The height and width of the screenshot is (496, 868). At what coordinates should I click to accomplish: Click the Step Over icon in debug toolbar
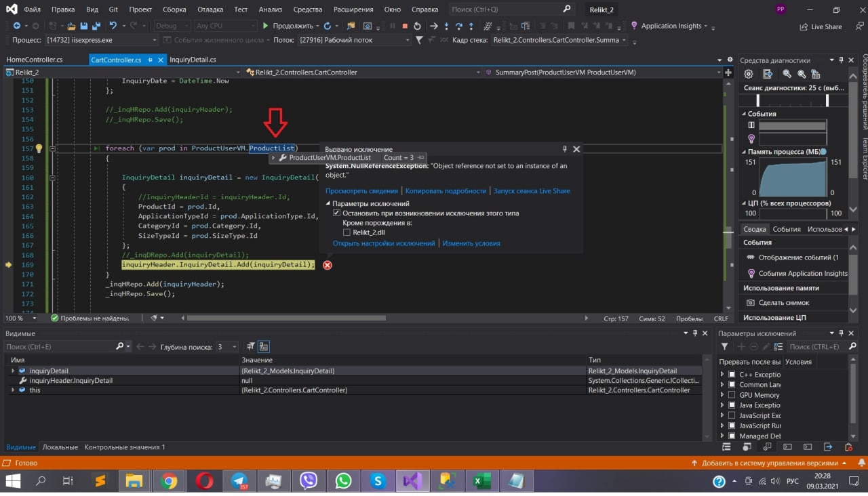(459, 26)
